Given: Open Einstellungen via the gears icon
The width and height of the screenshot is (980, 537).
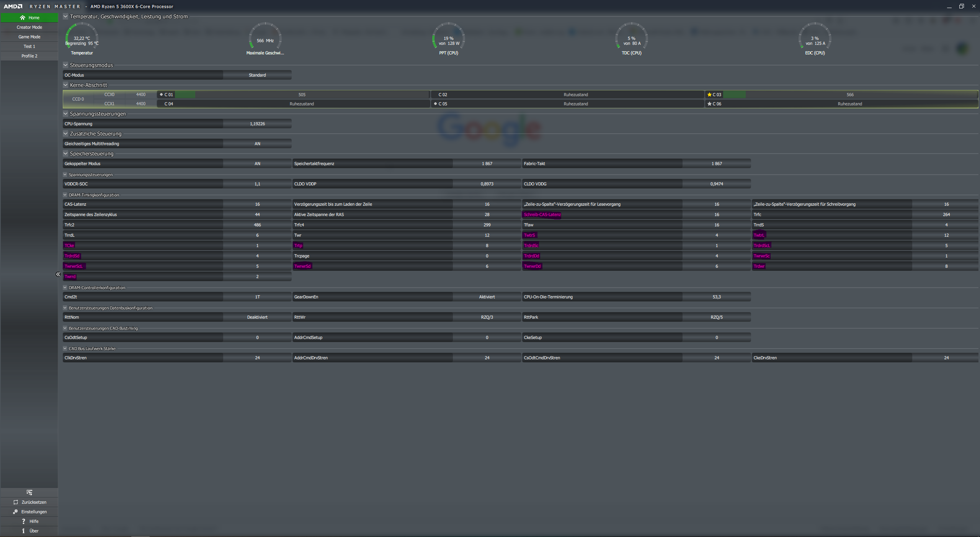Looking at the screenshot, I should [x=15, y=512].
